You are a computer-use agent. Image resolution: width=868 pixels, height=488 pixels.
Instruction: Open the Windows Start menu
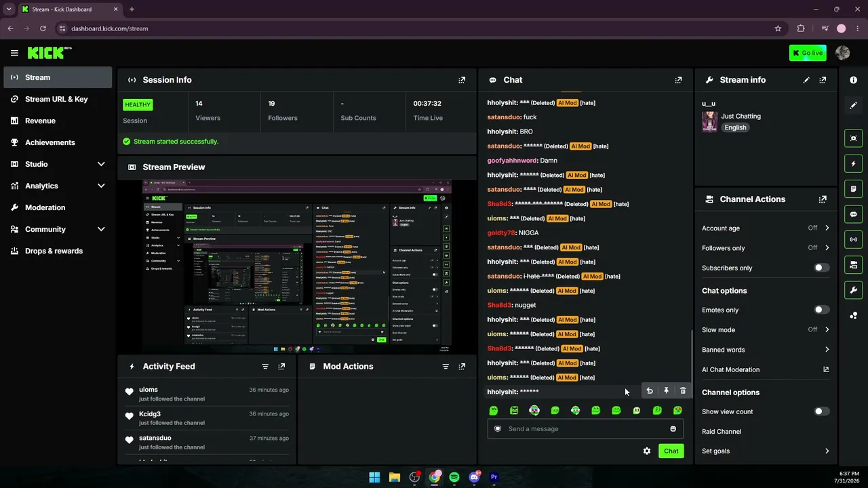pos(374,477)
